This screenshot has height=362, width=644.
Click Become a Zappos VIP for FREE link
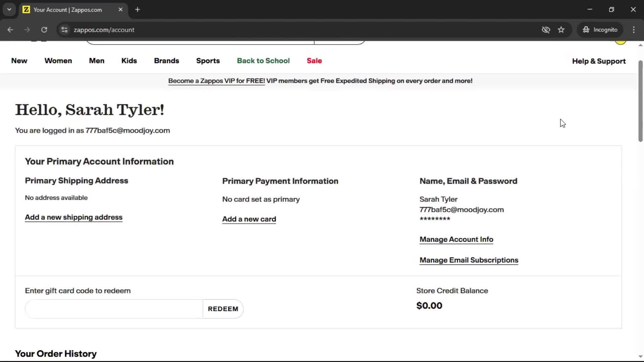[x=216, y=81]
